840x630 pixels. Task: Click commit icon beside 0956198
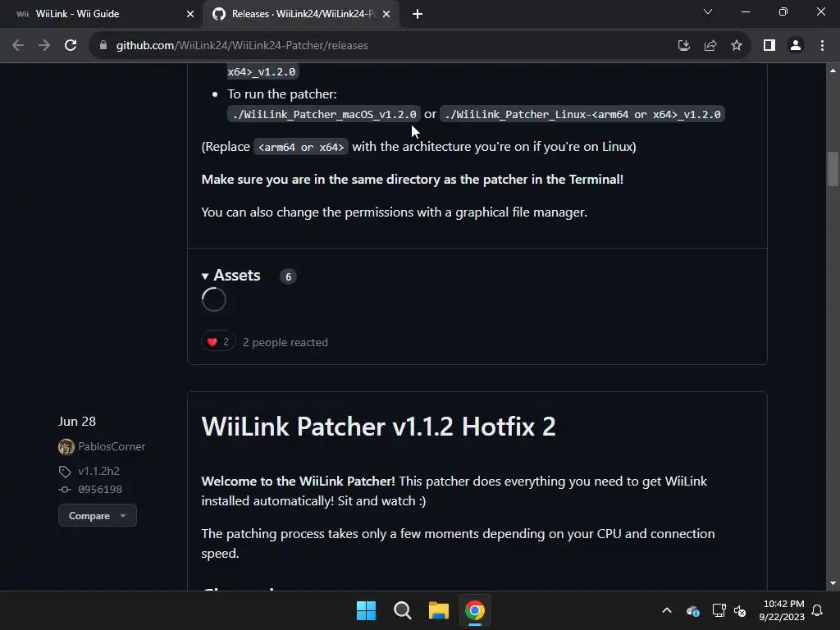point(64,489)
